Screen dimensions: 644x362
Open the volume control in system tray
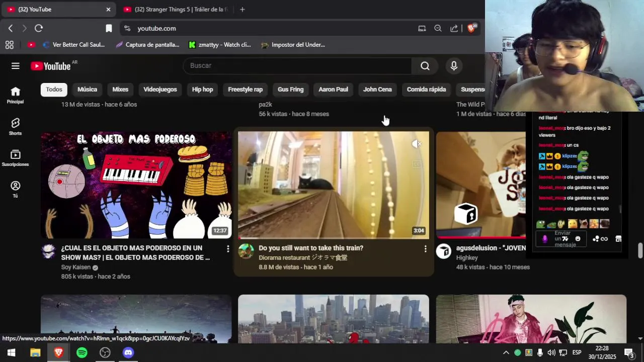(551, 352)
